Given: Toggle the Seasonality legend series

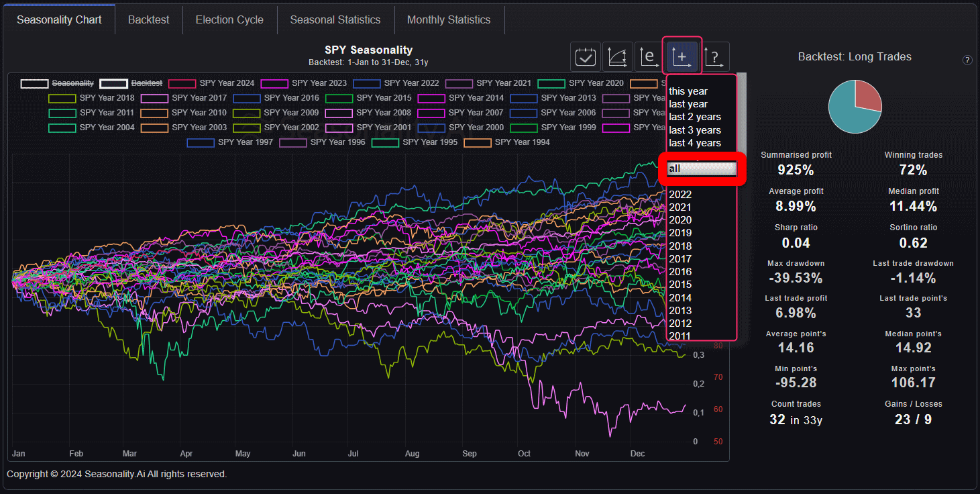Looking at the screenshot, I should tap(34, 83).
